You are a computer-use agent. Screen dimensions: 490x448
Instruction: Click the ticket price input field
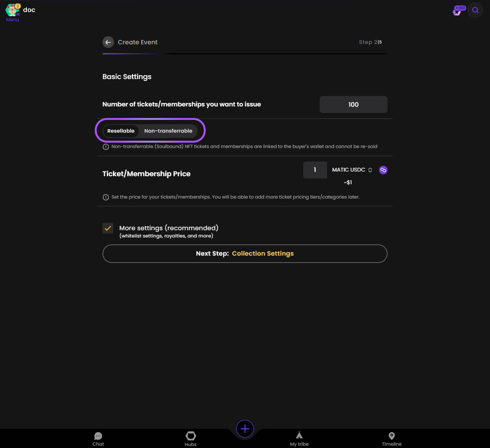coord(315,170)
